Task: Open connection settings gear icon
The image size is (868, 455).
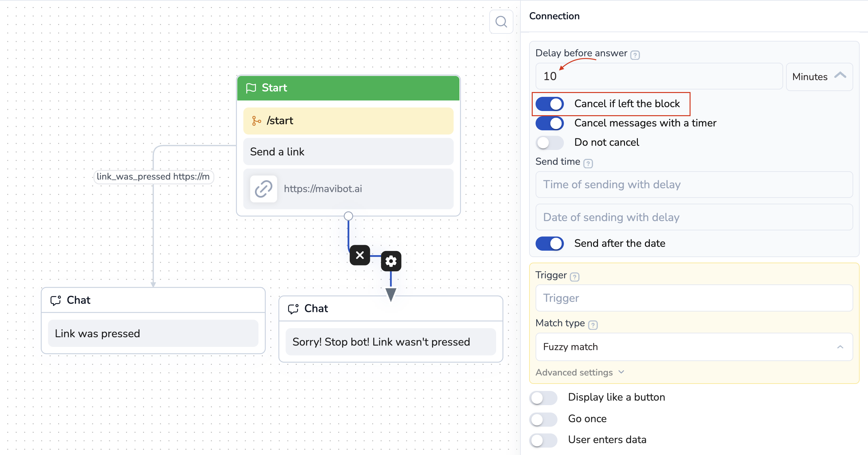Action: coord(391,261)
